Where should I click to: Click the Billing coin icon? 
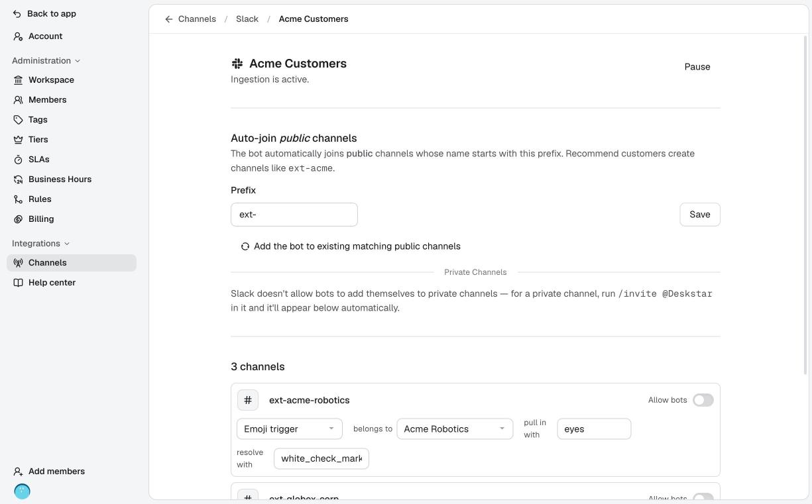pyautogui.click(x=18, y=219)
